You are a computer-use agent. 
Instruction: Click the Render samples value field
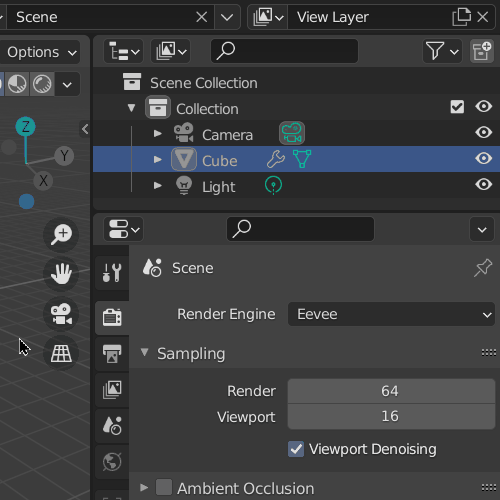pos(391,391)
